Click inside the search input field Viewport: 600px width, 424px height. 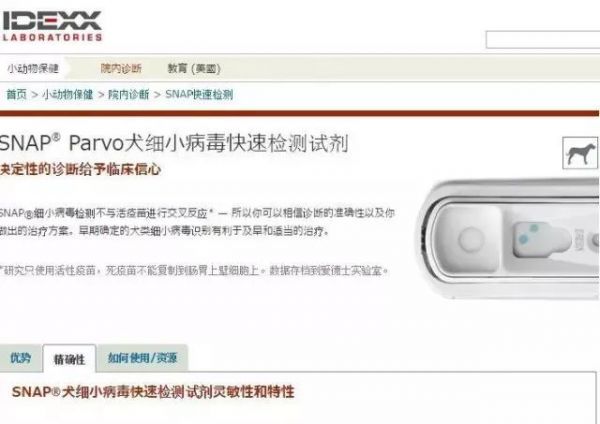[x=543, y=40]
